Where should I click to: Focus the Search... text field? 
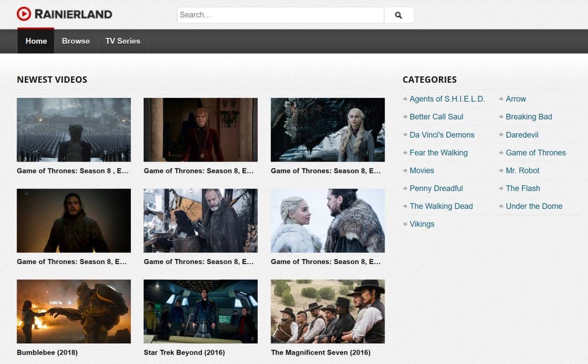(x=281, y=15)
